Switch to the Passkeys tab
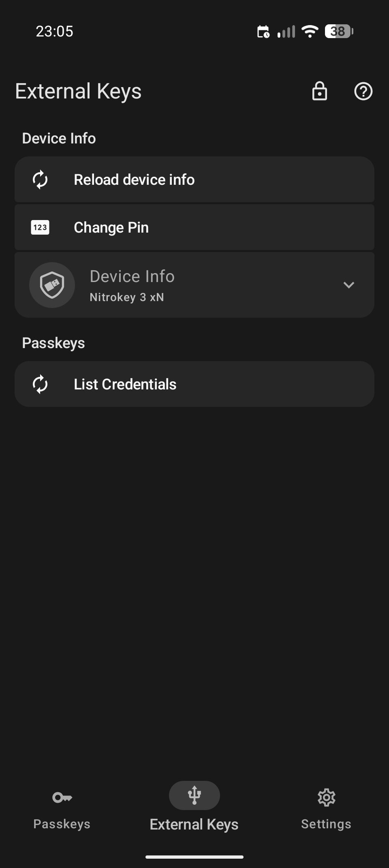The image size is (389, 868). click(62, 824)
